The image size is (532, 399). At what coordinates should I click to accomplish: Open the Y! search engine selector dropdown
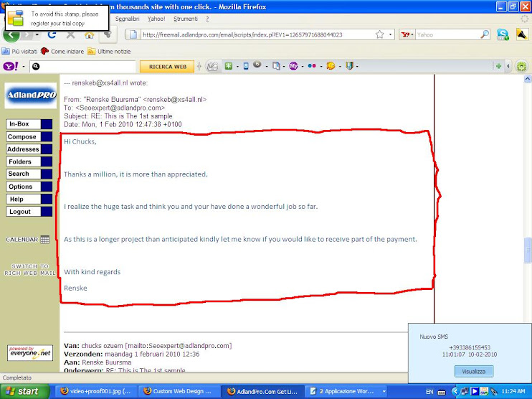click(x=407, y=34)
